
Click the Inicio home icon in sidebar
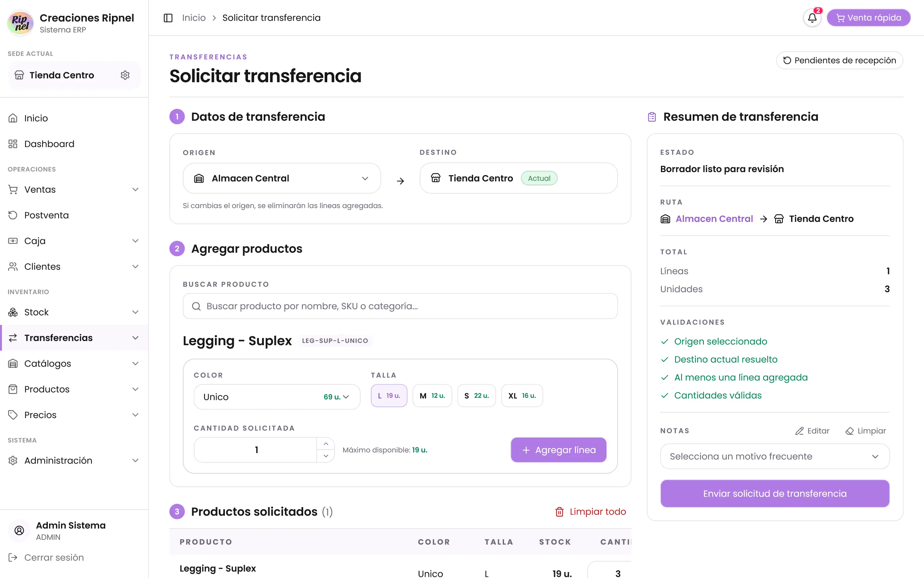[x=13, y=118]
